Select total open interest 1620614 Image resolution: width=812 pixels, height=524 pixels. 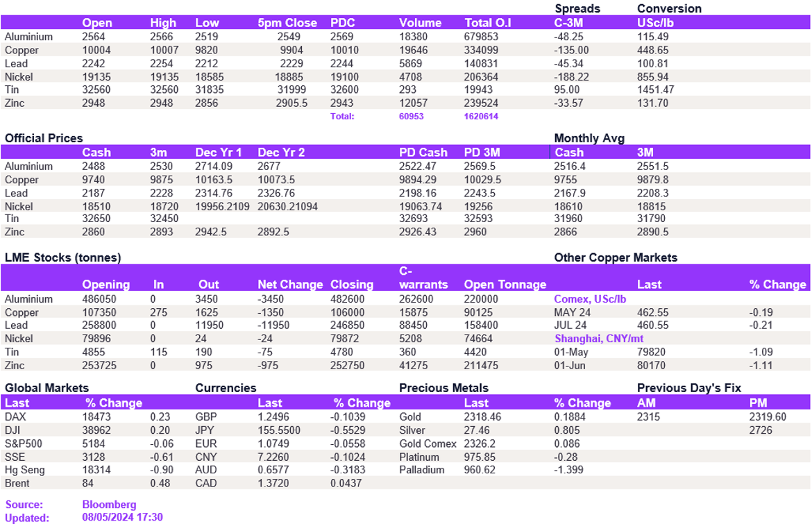(481, 117)
